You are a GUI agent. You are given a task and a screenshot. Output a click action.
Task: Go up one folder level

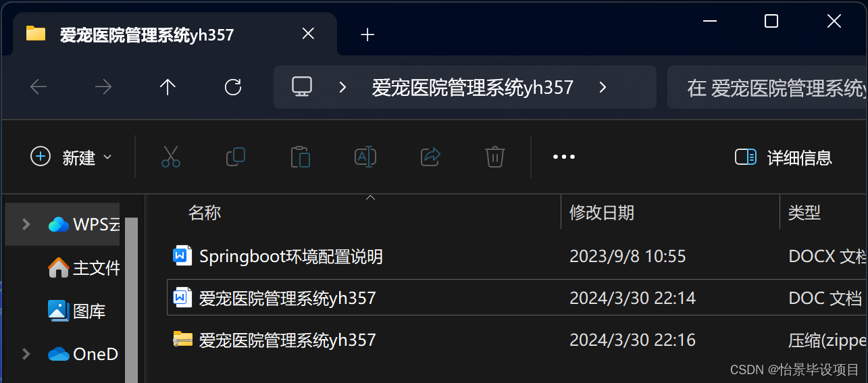pos(168,86)
